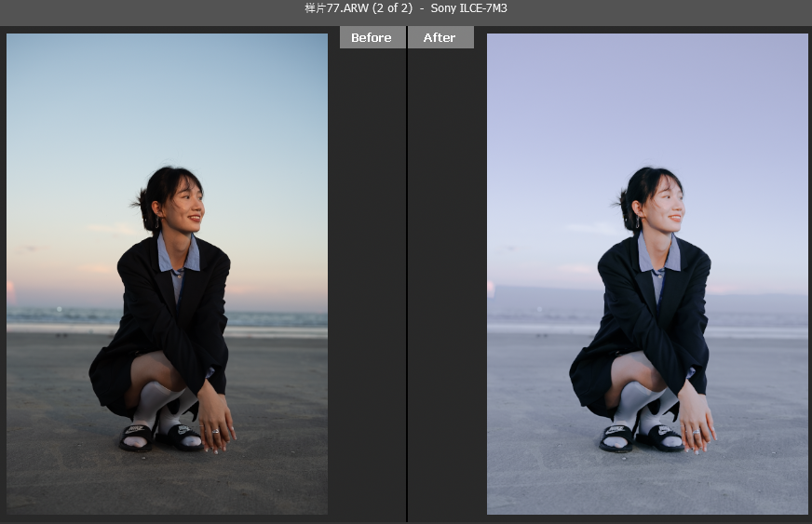
Task: Click the ocean horizon in Before image
Action: coord(56,316)
